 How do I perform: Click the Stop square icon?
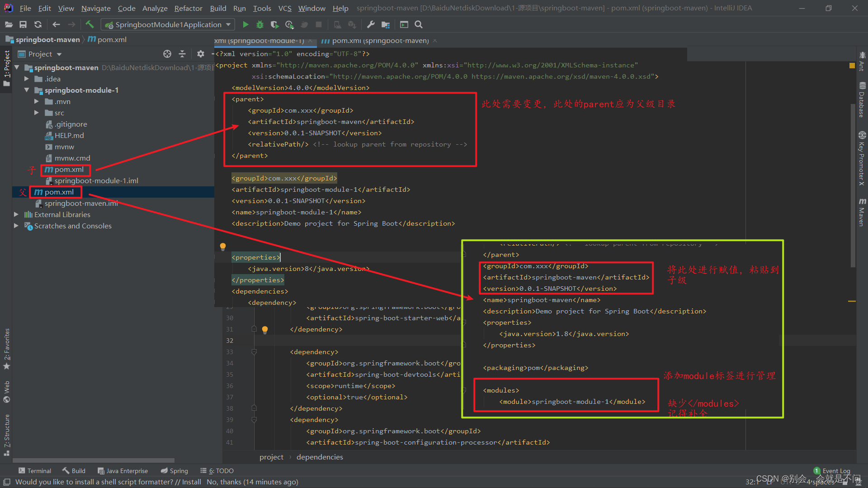[x=319, y=24]
